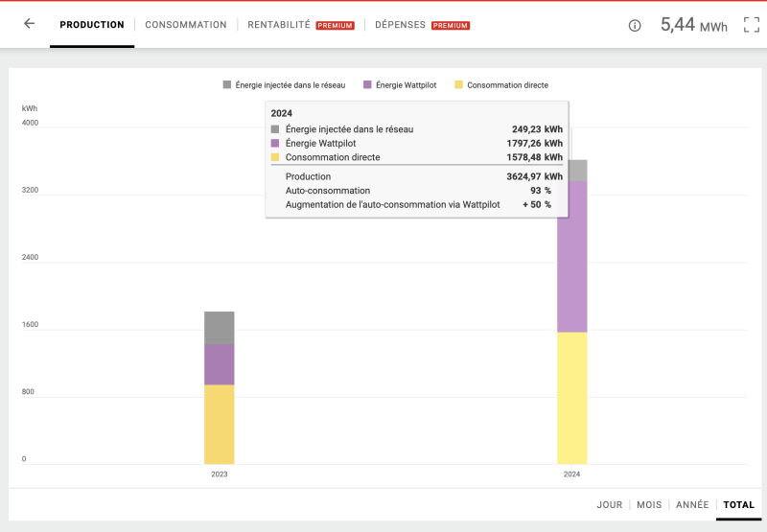The height and width of the screenshot is (532, 767).
Task: Enter fullscreen with the expand icon
Action: (751, 25)
